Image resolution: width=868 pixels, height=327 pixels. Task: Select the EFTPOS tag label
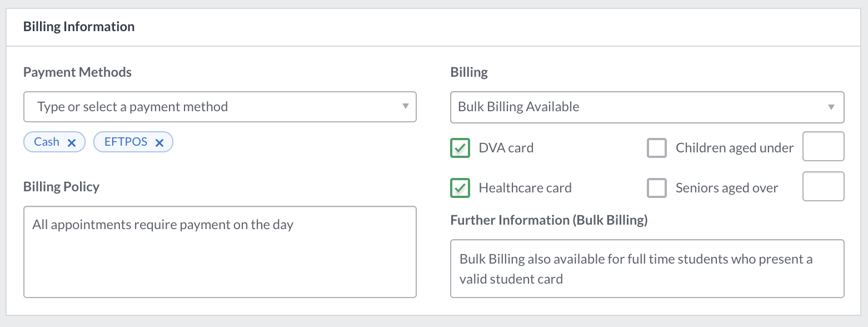[x=126, y=142]
